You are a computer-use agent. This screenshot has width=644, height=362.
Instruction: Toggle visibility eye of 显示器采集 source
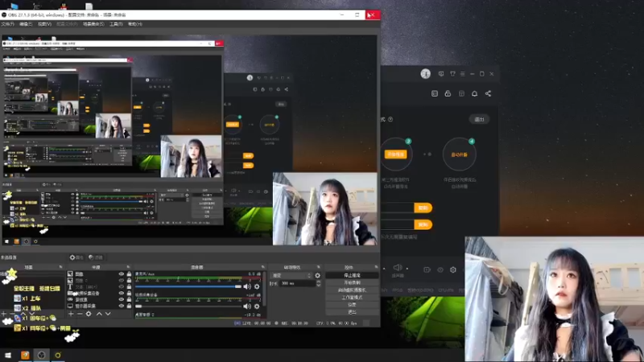click(122, 306)
